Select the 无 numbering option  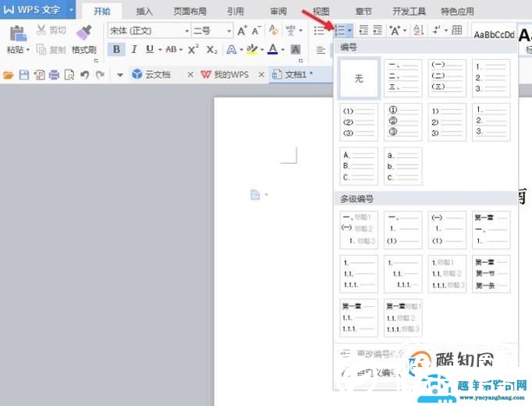(x=359, y=79)
